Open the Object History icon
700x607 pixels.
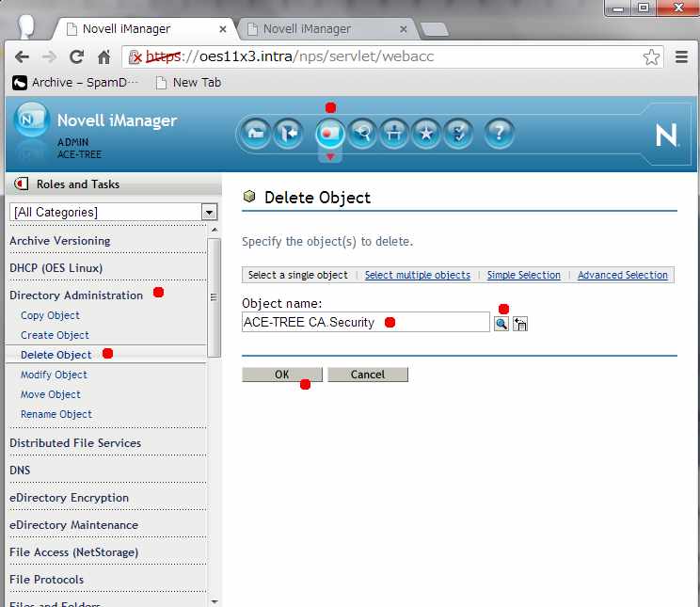click(x=520, y=324)
